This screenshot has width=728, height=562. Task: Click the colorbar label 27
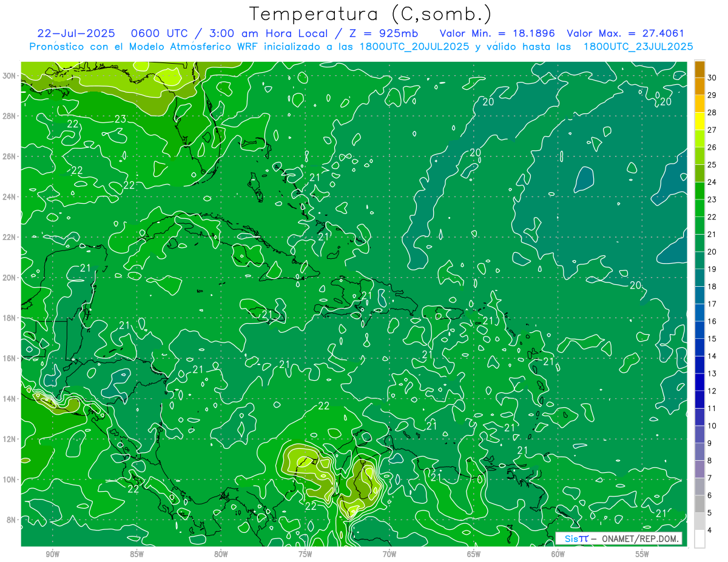tap(712, 130)
